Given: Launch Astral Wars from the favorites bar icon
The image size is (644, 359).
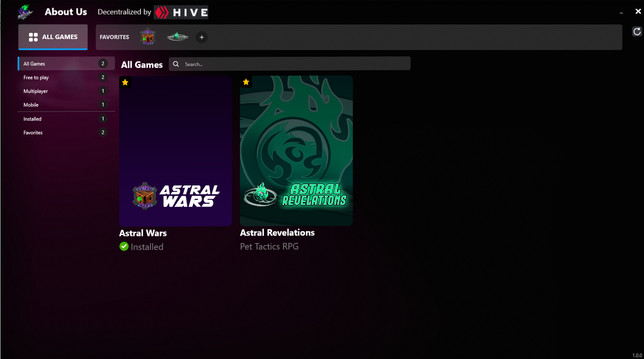Looking at the screenshot, I should coord(148,37).
